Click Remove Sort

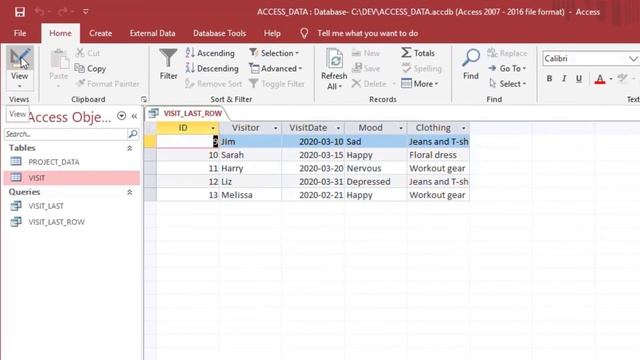tap(213, 84)
